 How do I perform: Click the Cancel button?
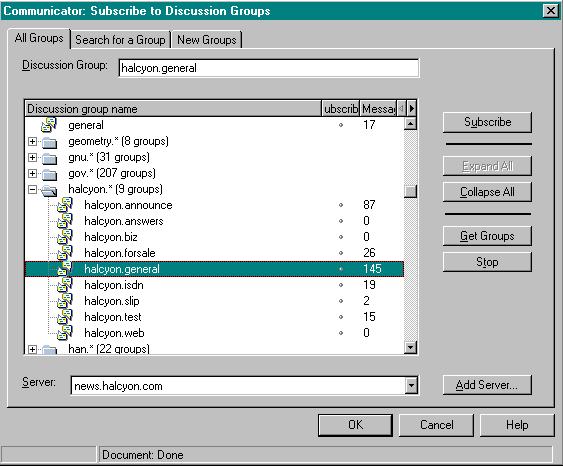[x=437, y=425]
